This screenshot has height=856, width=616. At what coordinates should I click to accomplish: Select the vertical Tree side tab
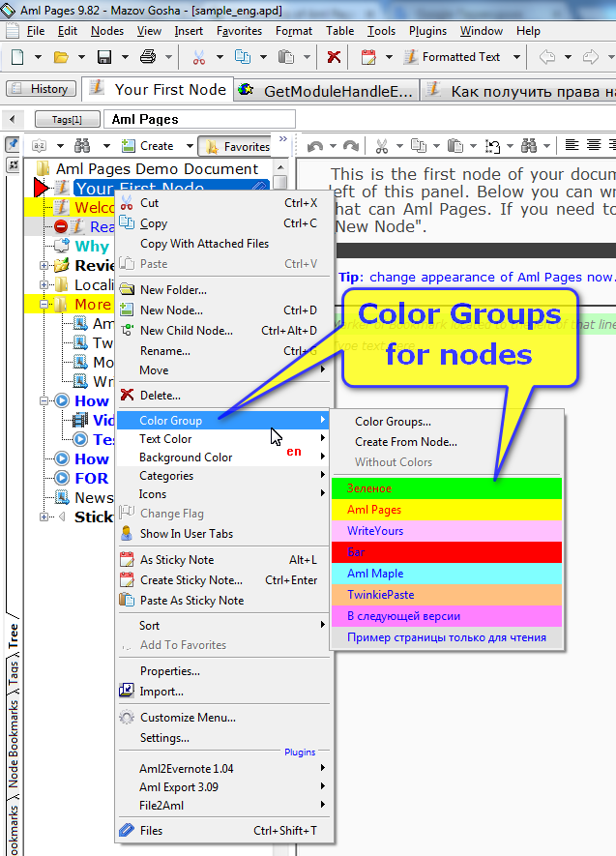(x=14, y=635)
